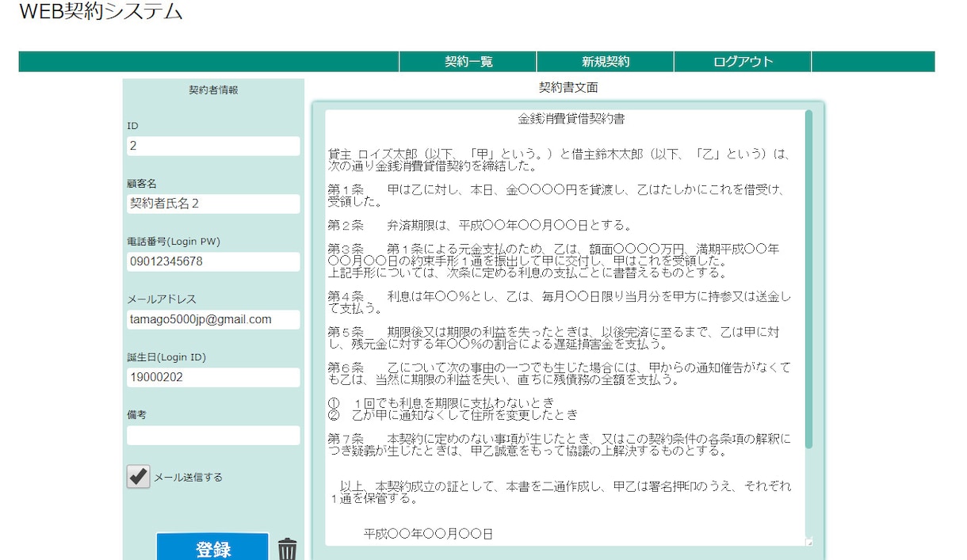Click the 電話番号 input field
This screenshot has height=560, width=967.
(x=213, y=261)
